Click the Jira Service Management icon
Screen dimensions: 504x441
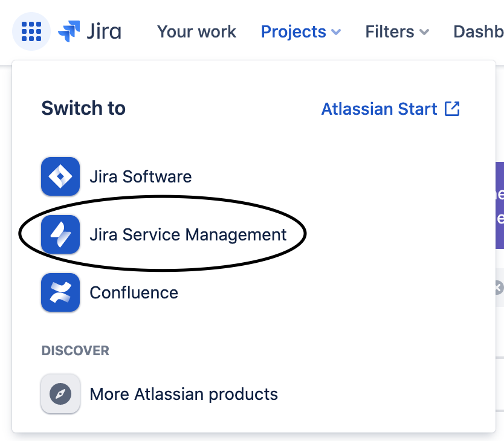[x=60, y=234]
